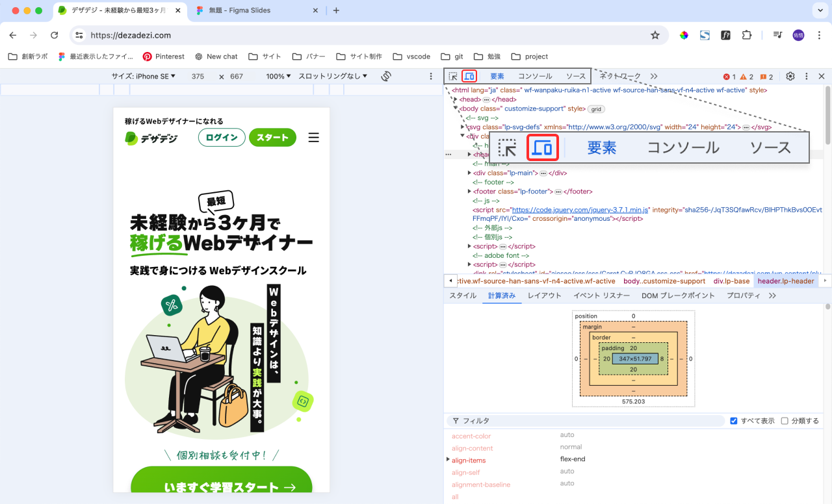Screen dimensions: 832x504
Task: Expand the div lp-main node
Action: (x=469, y=173)
